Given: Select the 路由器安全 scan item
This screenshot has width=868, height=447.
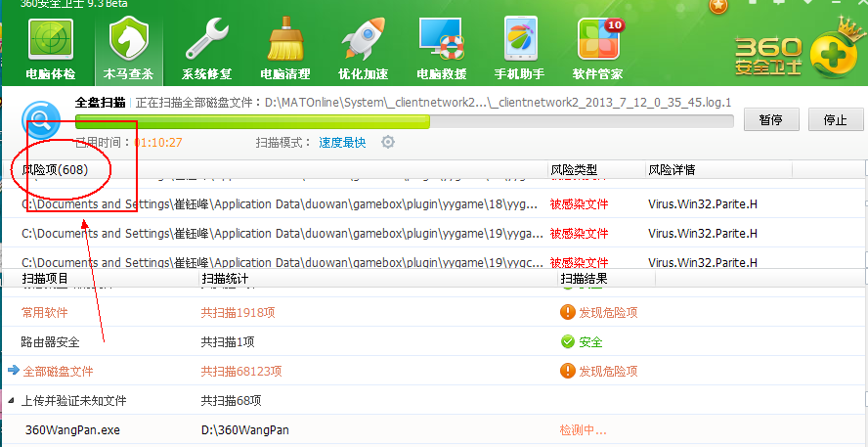Looking at the screenshot, I should coord(51,341).
